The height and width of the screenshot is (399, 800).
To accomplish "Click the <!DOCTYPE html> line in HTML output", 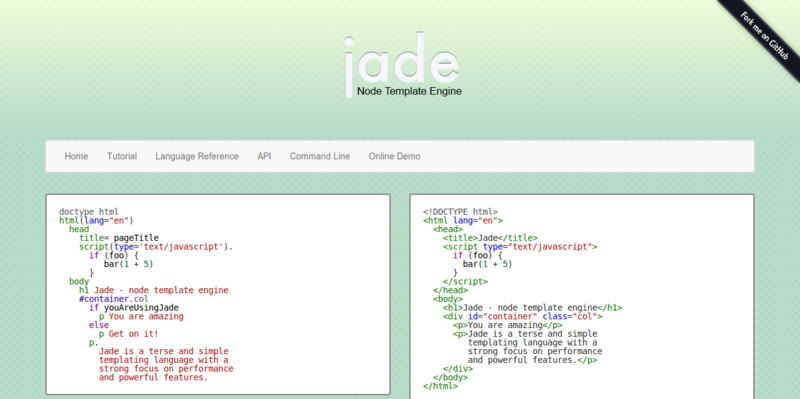I will (460, 212).
